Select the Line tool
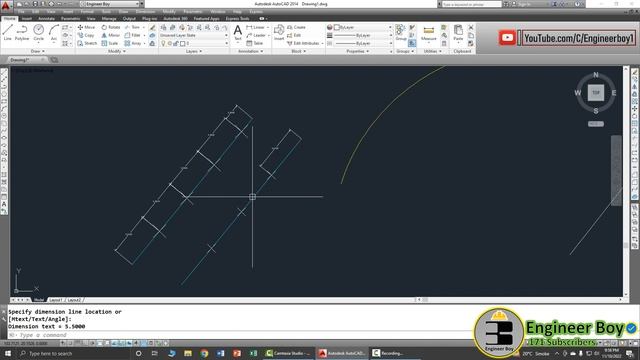The height and width of the screenshot is (360, 640). 7,32
